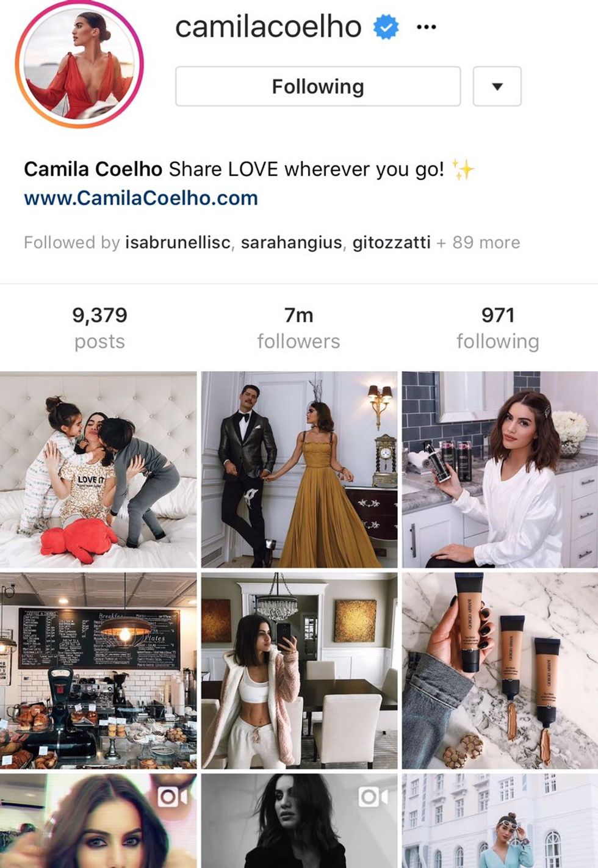
Task: Open the 971 following list
Action: pyautogui.click(x=498, y=328)
